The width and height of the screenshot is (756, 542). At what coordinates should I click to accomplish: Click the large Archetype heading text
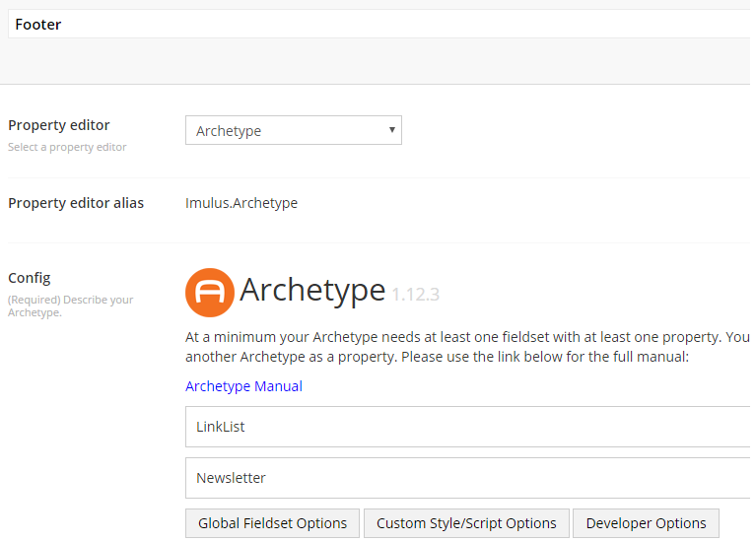point(311,291)
